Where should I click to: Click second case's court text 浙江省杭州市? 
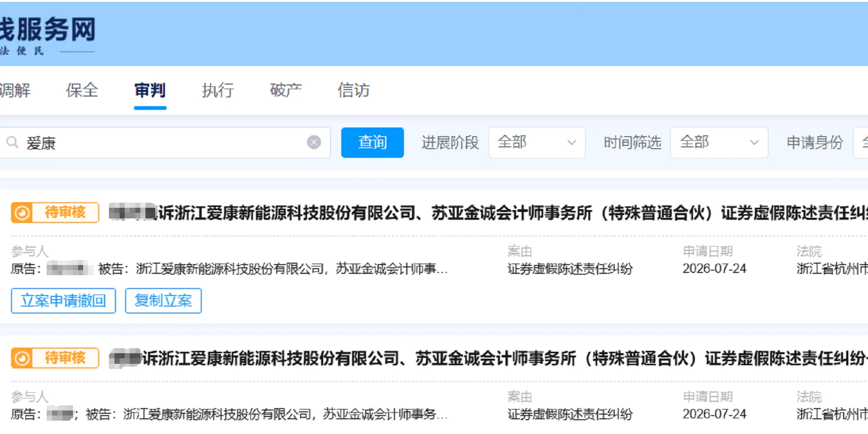point(832,414)
